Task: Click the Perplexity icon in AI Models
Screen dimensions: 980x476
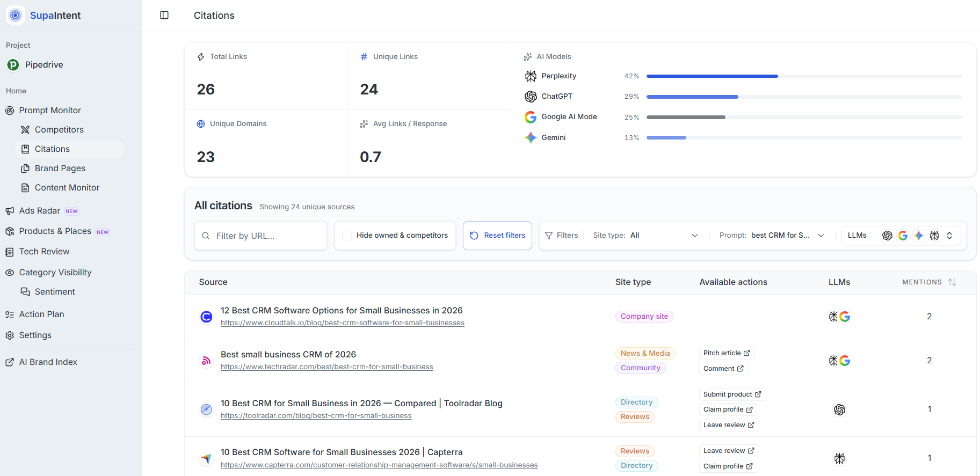Action: [531, 76]
